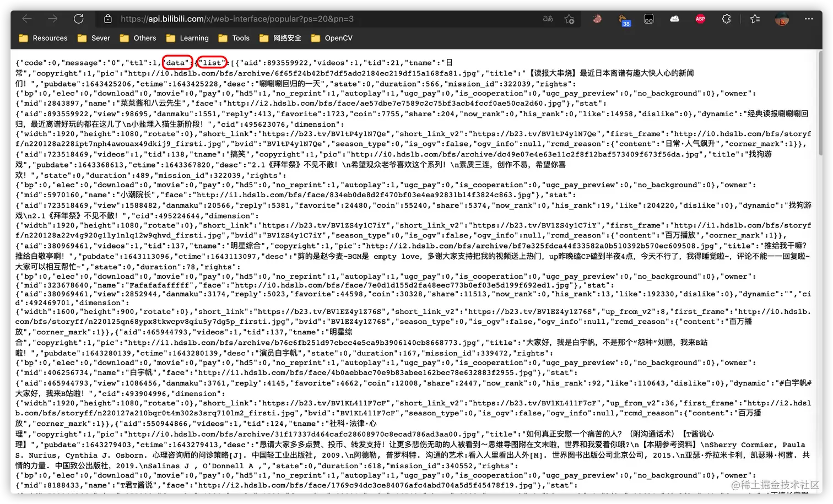Viewport: 833px width, 504px height.
Task: Show the favorites list panel
Action: point(755,19)
